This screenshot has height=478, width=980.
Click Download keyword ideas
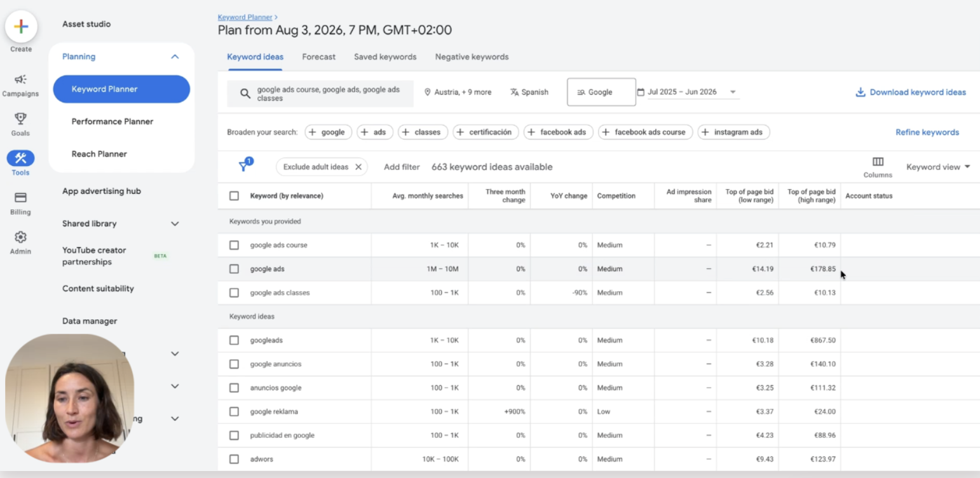(x=911, y=92)
